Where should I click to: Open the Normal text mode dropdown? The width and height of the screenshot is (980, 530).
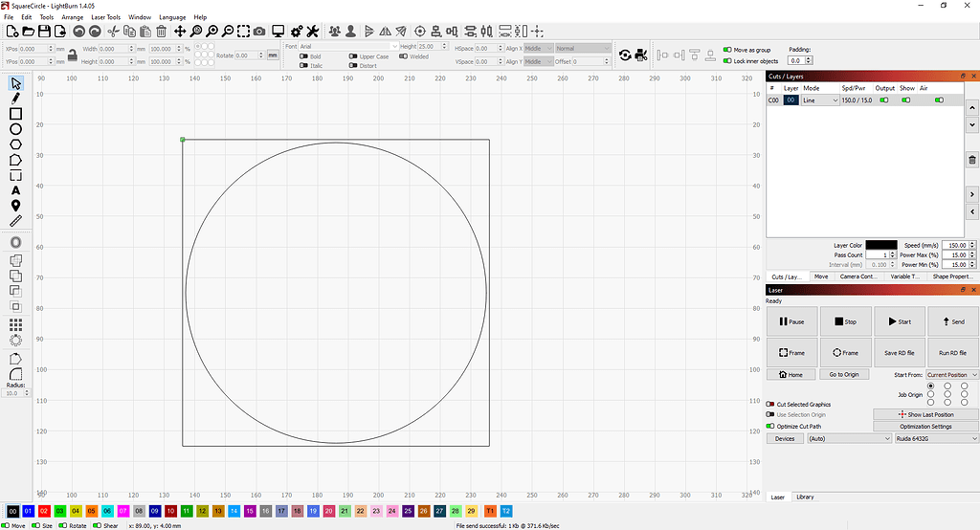[x=583, y=48]
